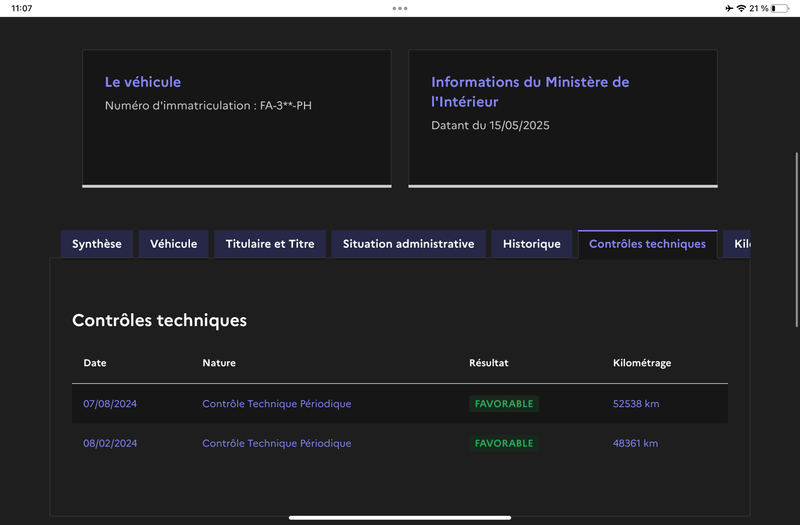Click the 52538 km mileage value
The image size is (800, 525).
636,404
